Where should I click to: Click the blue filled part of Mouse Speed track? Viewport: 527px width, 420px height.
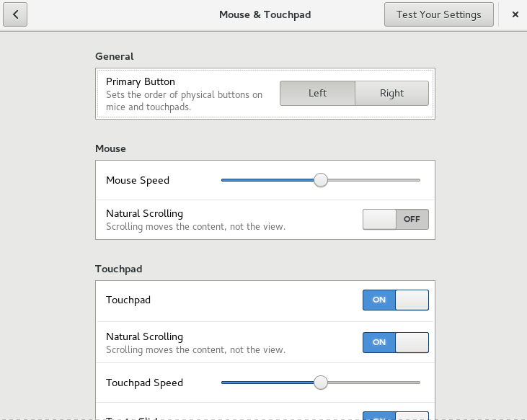[x=267, y=180]
